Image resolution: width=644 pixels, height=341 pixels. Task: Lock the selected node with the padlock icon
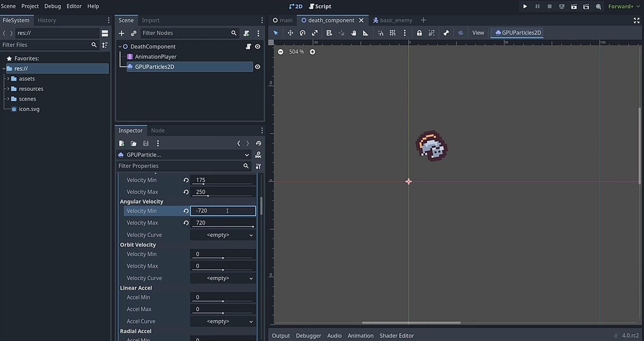[419, 33]
